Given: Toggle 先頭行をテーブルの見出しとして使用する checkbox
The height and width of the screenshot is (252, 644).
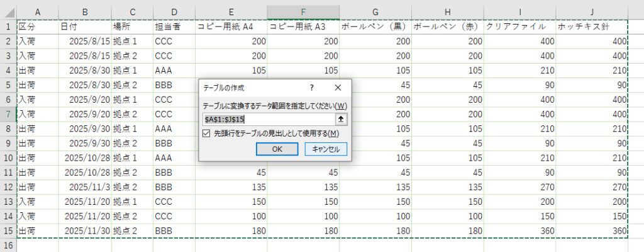Looking at the screenshot, I should pyautogui.click(x=206, y=134).
